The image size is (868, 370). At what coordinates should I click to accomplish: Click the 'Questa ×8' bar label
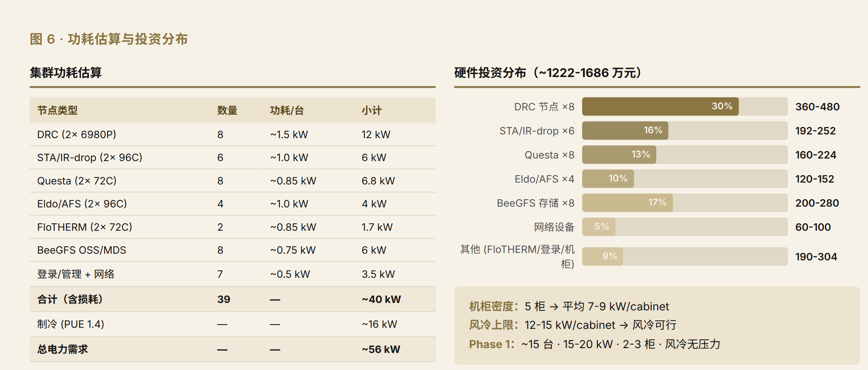click(x=549, y=155)
